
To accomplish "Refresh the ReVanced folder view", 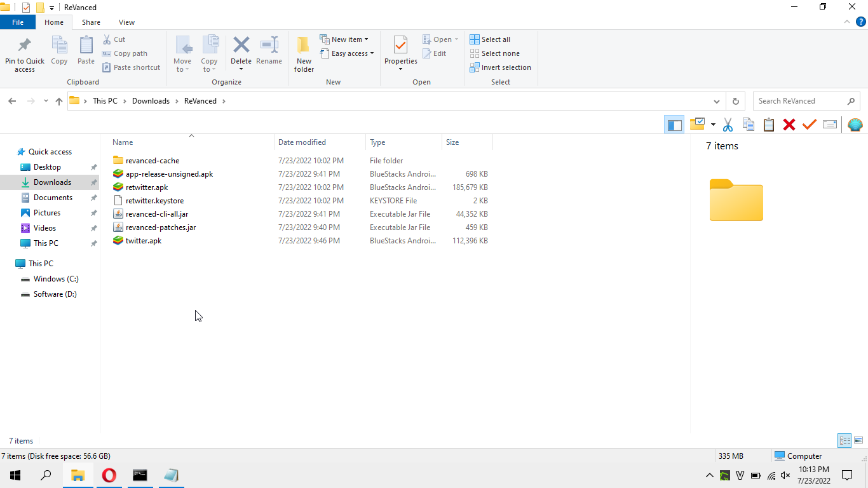I will (x=736, y=101).
